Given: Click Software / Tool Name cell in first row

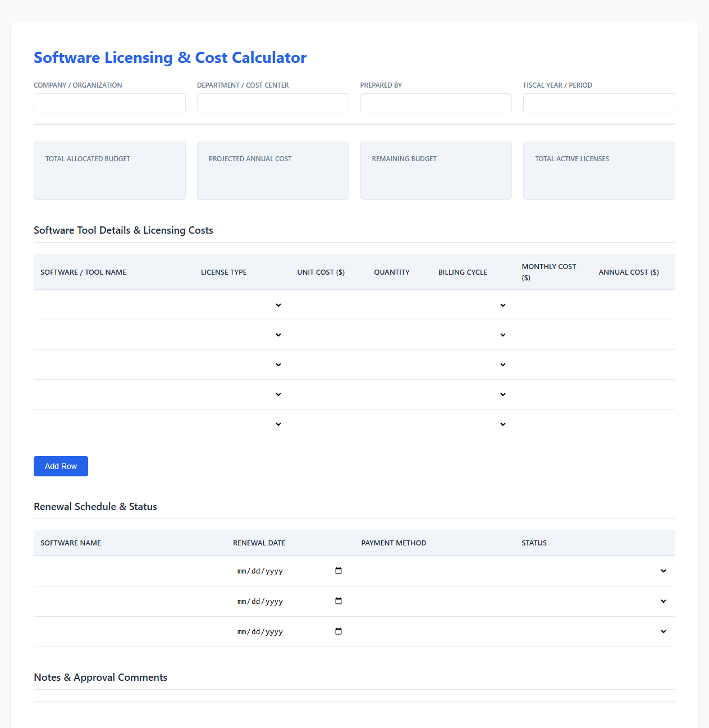Looking at the screenshot, I should 114,305.
